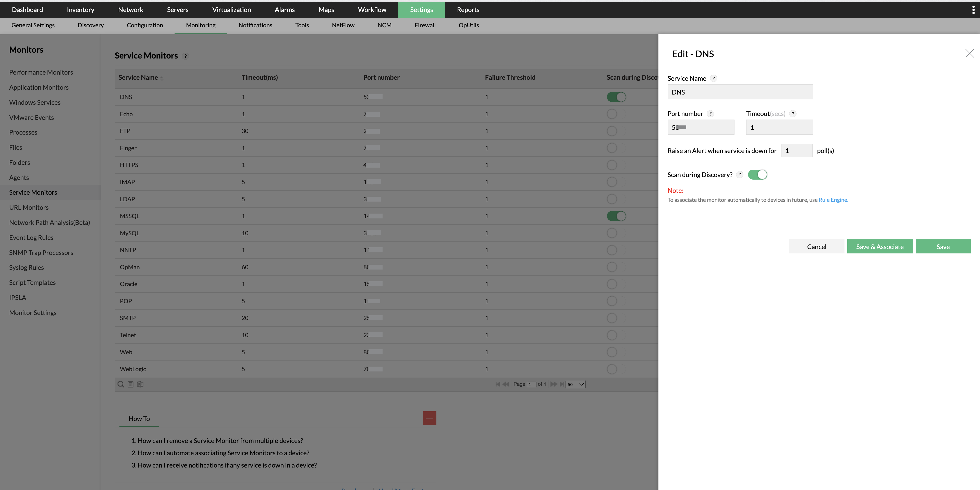
Task: Open the Rule Engine link
Action: click(x=833, y=200)
